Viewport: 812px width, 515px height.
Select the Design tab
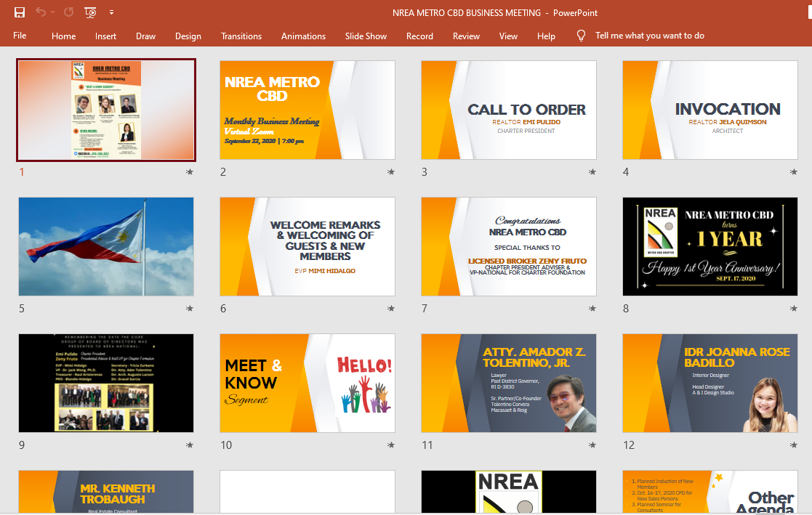(188, 36)
